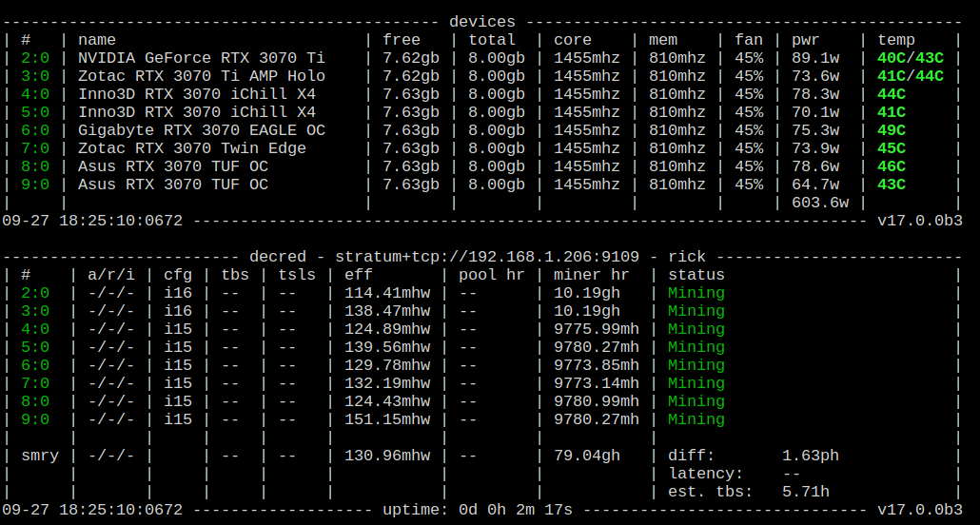
Task: Click the 45C temperature value
Action: tap(892, 148)
